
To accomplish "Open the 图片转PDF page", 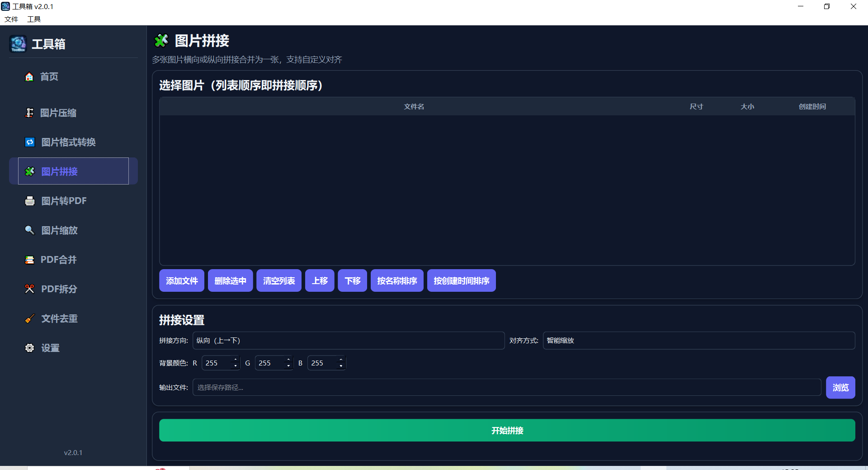I will [x=73, y=201].
